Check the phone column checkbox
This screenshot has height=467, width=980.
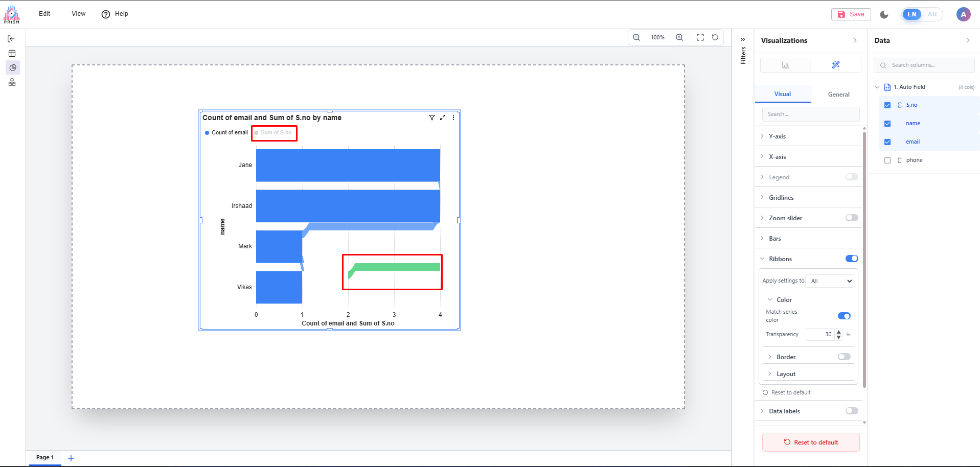click(x=887, y=160)
